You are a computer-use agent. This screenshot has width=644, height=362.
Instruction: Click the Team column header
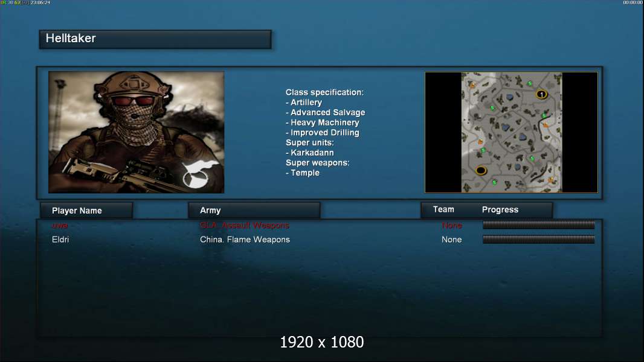click(x=443, y=209)
